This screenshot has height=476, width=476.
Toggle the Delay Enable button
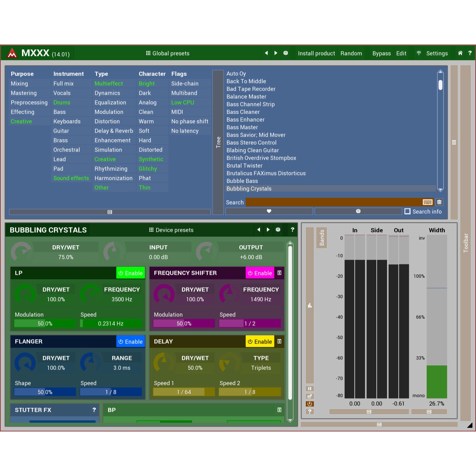coord(260,342)
